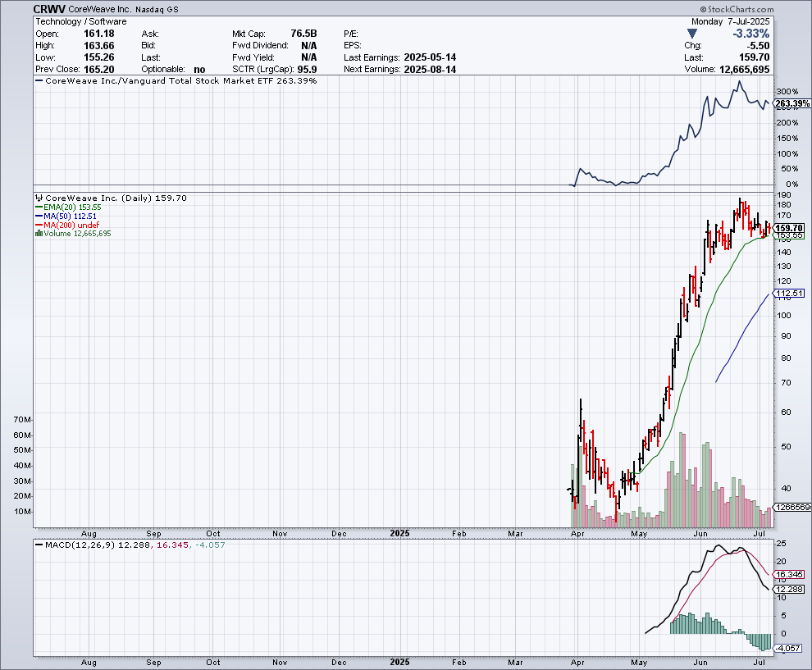Click the CoreWeave/Vanguard Total Stock Market ETF legend
The width and height of the screenshot is (812, 670).
point(176,80)
